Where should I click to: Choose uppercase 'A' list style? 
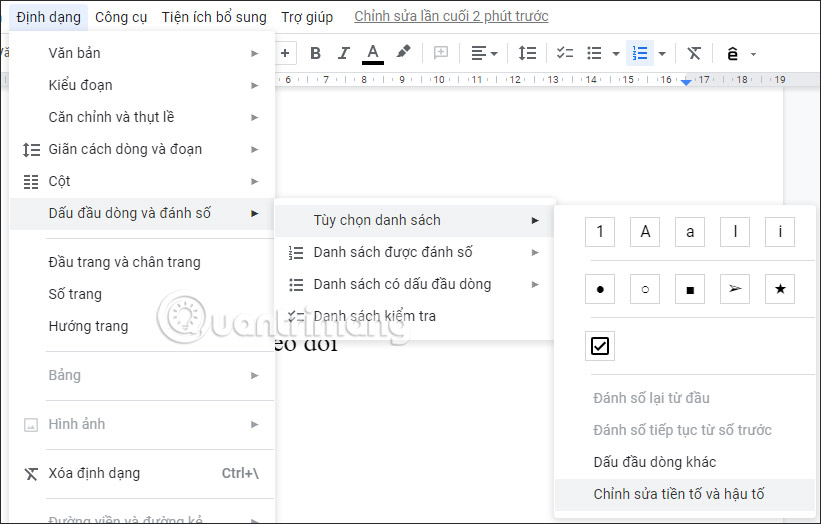point(645,231)
